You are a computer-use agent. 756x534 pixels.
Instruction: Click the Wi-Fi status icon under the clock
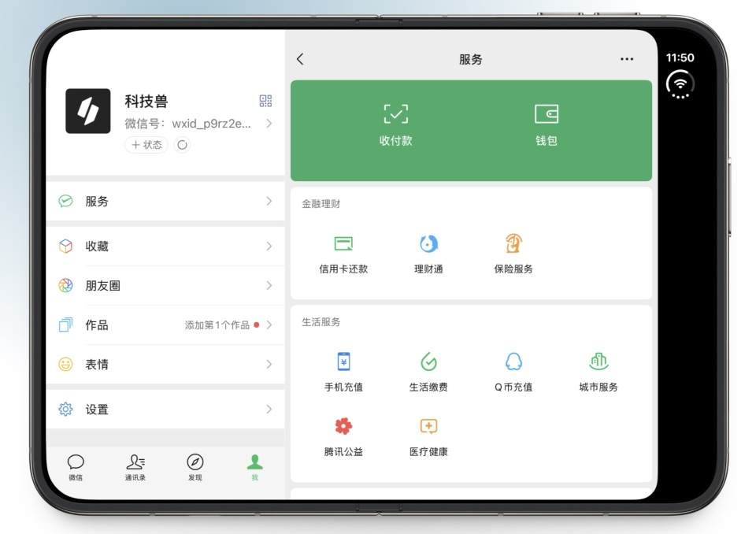tap(680, 84)
